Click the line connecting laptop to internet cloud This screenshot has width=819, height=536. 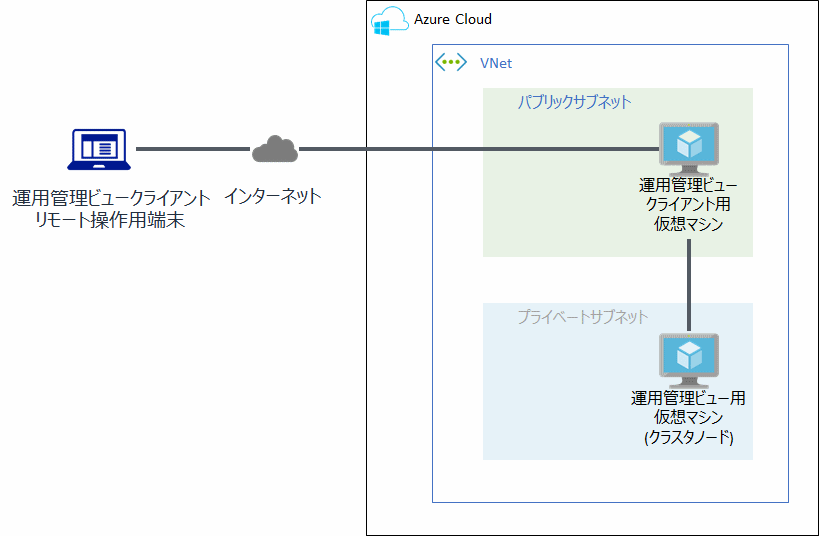click(x=192, y=150)
